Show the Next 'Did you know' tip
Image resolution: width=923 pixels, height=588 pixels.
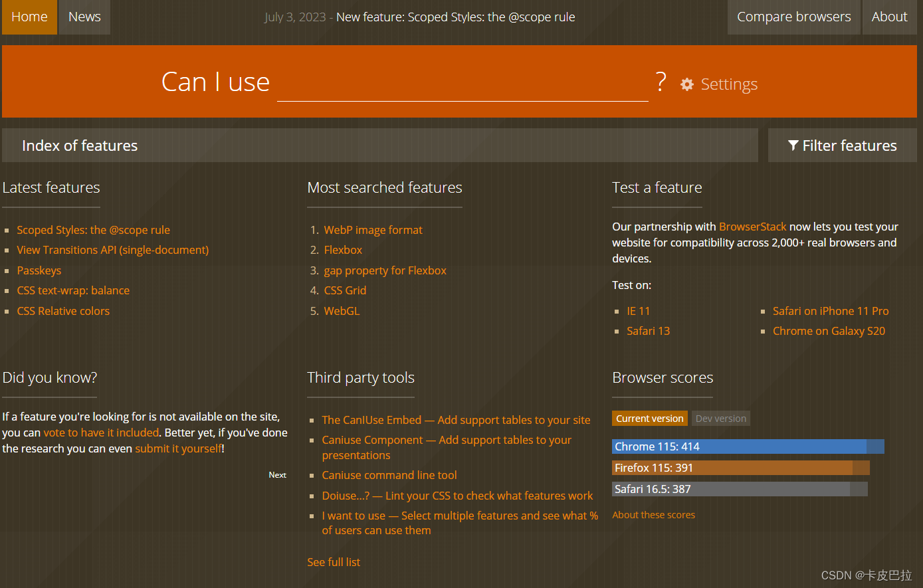tap(278, 475)
